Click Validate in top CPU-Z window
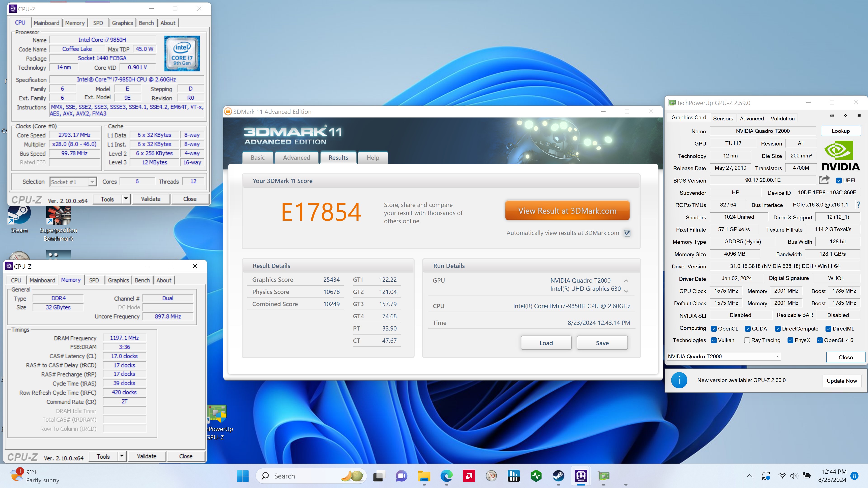The width and height of the screenshot is (868, 488). [x=151, y=199]
